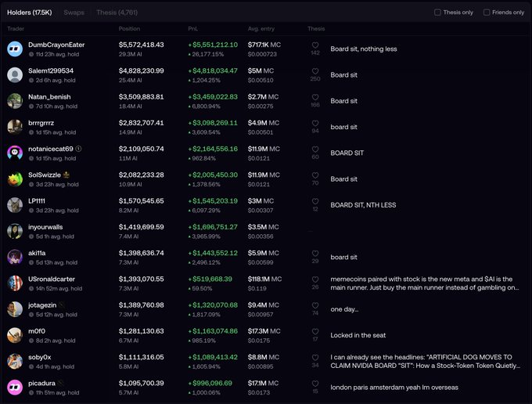Open brrrgrrrz trader profile
Viewport: 532px width, 404px height.
41,123
